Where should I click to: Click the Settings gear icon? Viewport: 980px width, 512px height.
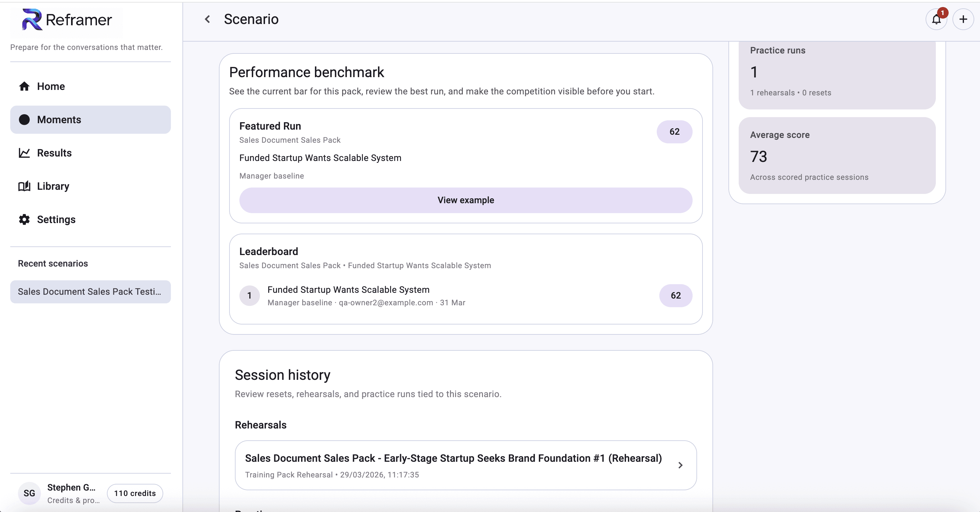point(24,220)
